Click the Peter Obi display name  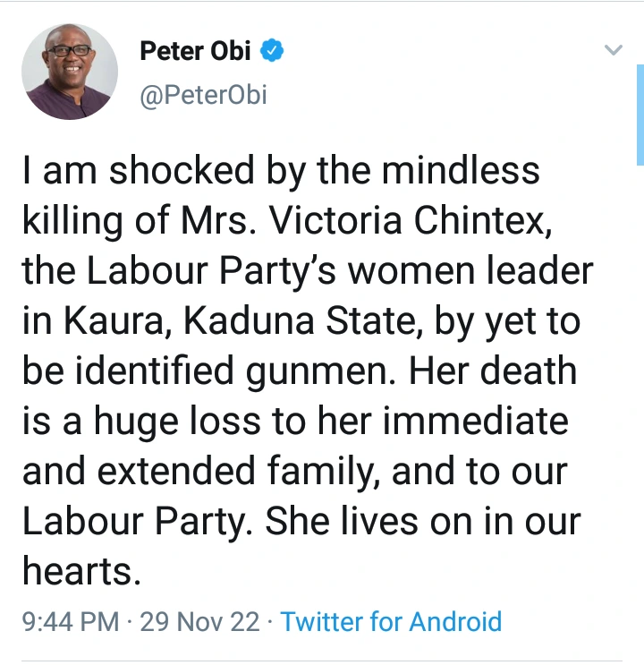tap(195, 52)
